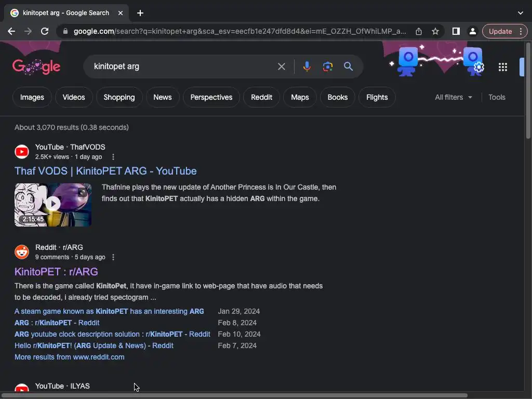This screenshot has height=399, width=532.
Task: Open 'A steam game known as KinitoPET' link
Action: (x=109, y=312)
